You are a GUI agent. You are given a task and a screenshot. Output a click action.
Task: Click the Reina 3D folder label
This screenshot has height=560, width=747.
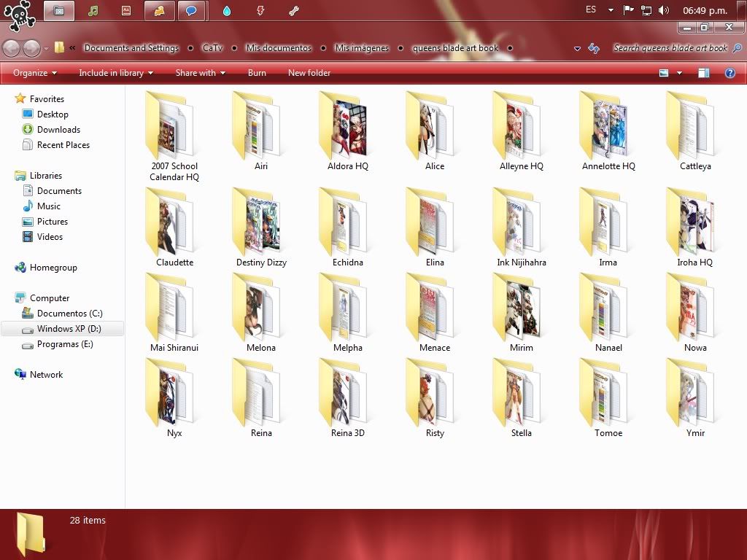click(x=348, y=433)
